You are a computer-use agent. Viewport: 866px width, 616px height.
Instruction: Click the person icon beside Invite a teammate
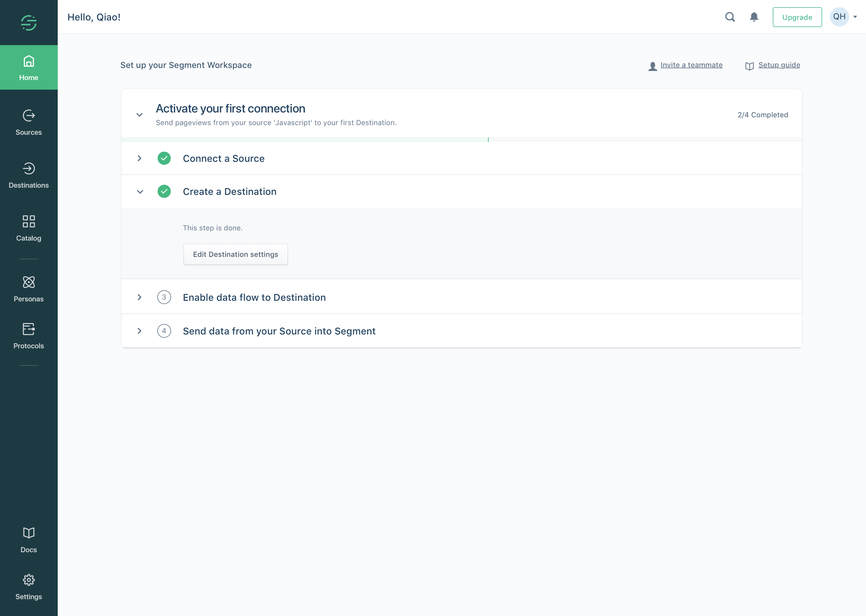[x=653, y=66]
